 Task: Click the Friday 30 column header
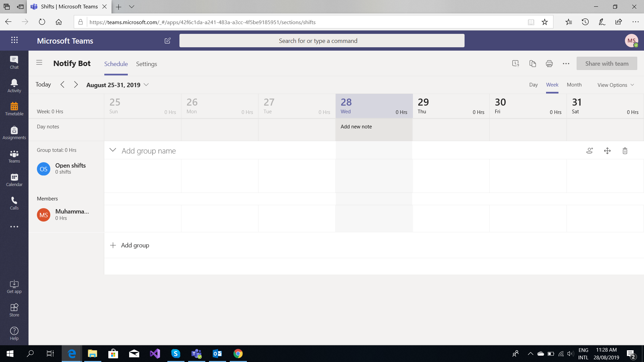[x=528, y=106]
